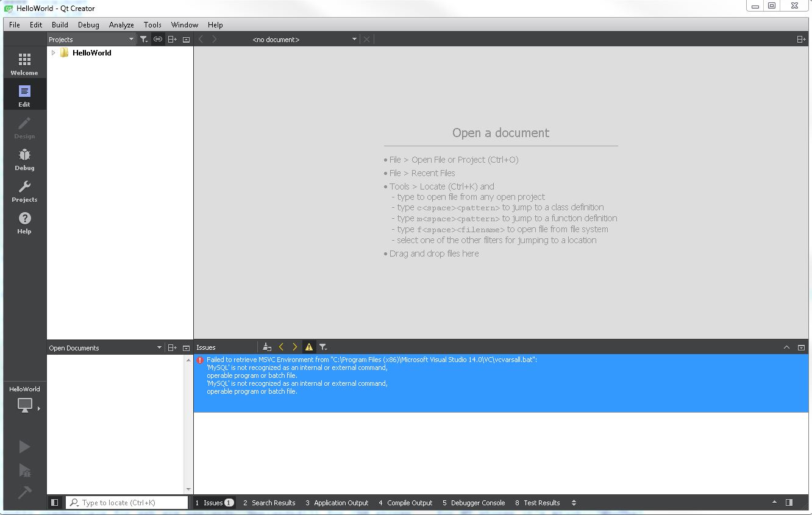Split the Projects side panel

click(x=173, y=40)
